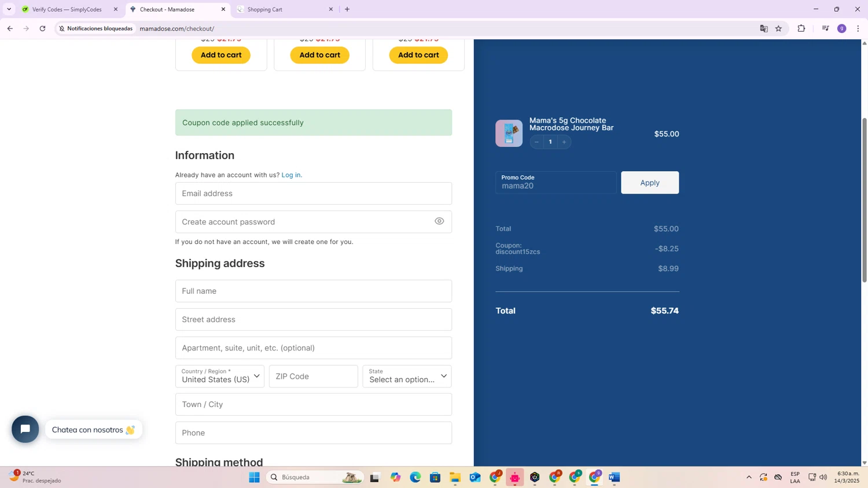
Task: Close the Verify Codes tab
Action: [115, 9]
